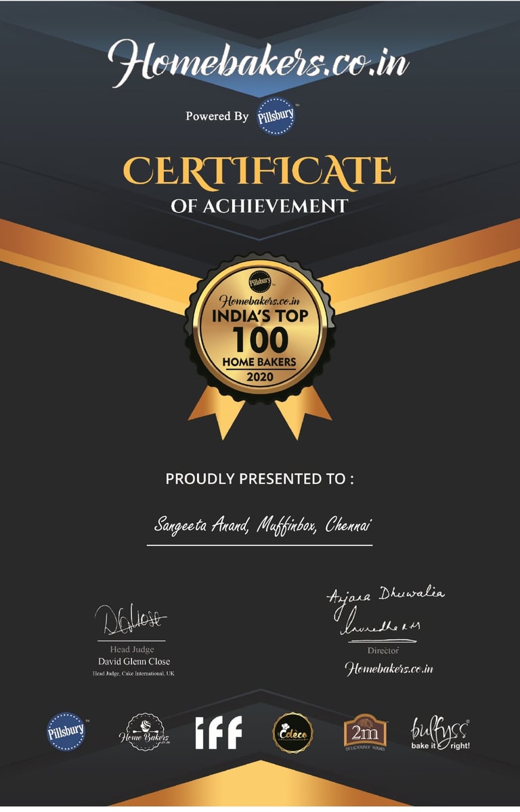Click the director's handwritten signature

tap(385, 611)
